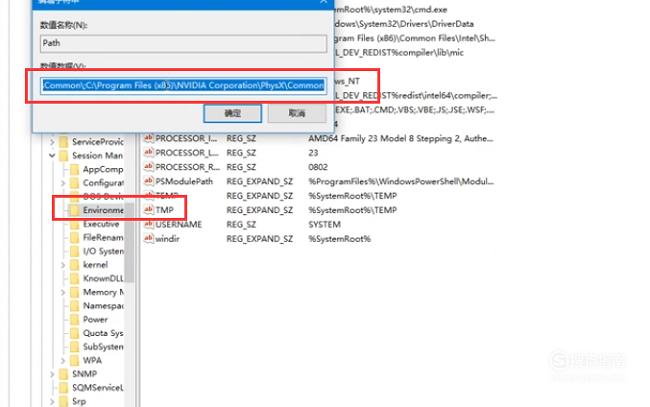Click the TMP string value icon
Screen dimensions: 650x407
148,210
